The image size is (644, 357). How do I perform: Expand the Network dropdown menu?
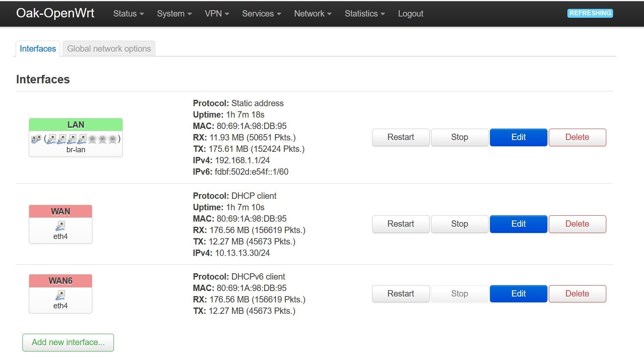click(x=312, y=14)
